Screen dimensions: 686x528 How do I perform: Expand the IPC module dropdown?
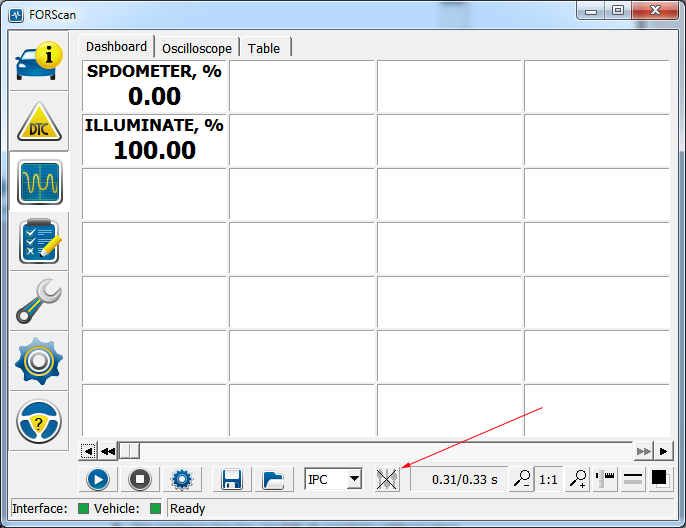coord(353,480)
